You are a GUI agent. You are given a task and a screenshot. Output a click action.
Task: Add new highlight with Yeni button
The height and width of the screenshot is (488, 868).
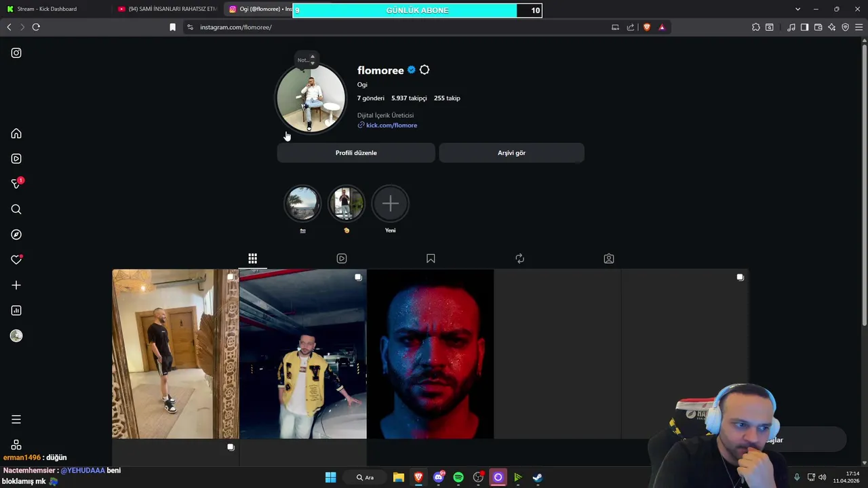391,203
